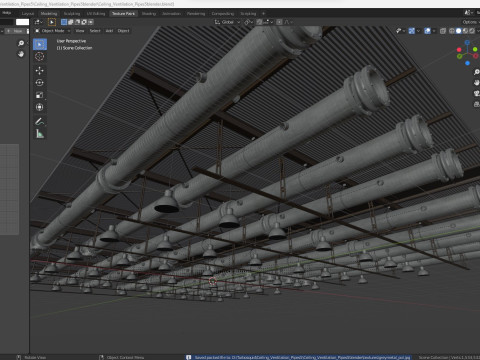480x360 pixels.
Task: Choose the Invert selection mode icon
Action: [84, 22]
